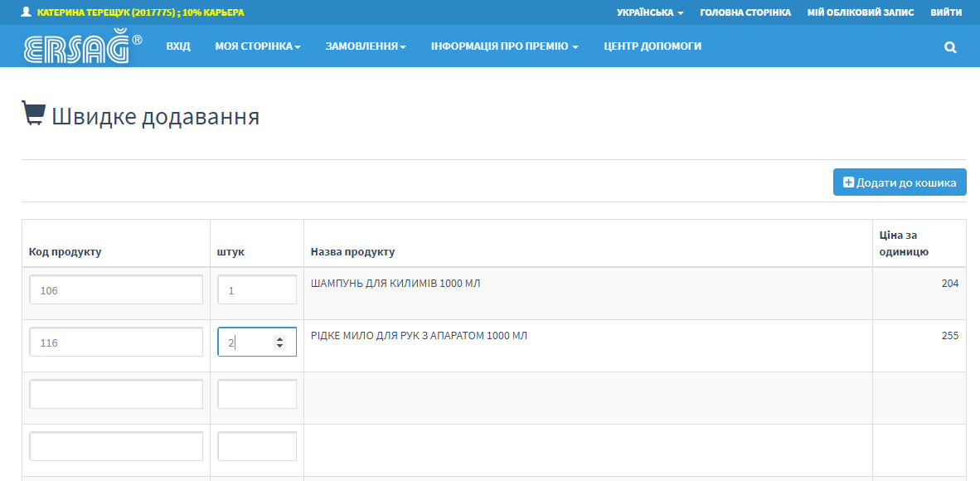Image resolution: width=980 pixels, height=481 pixels.
Task: Click the shopping cart icon beside the heading
Action: point(33,114)
